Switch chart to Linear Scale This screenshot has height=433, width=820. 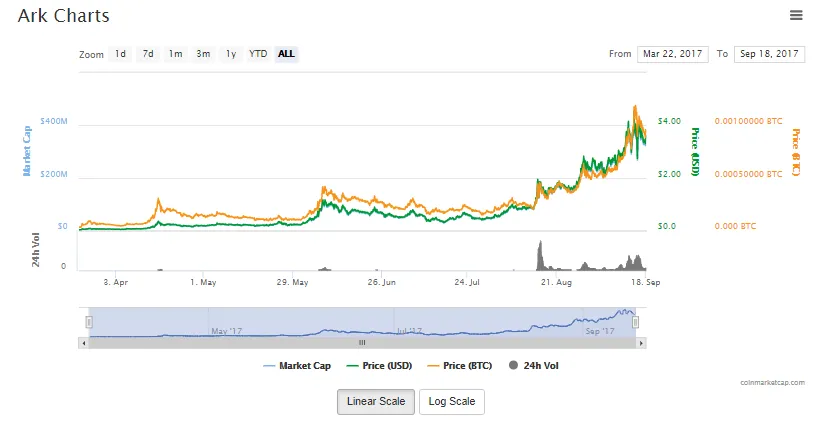[376, 402]
